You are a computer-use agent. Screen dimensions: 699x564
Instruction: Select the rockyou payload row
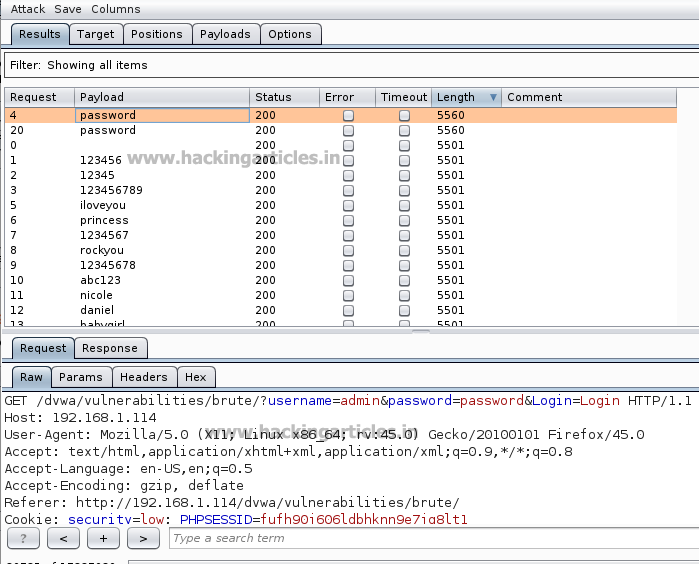341,250
